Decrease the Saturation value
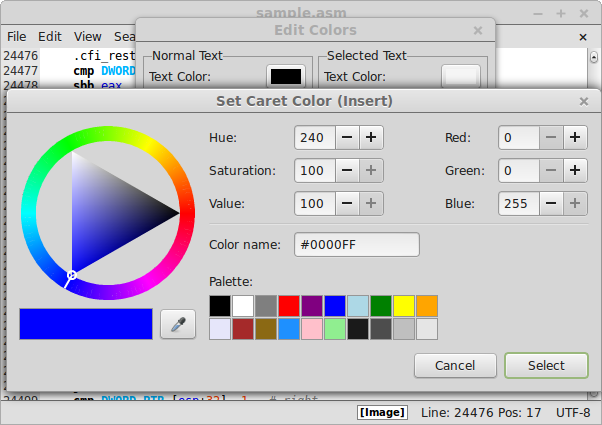Image resolution: width=602 pixels, height=425 pixels. [347, 170]
